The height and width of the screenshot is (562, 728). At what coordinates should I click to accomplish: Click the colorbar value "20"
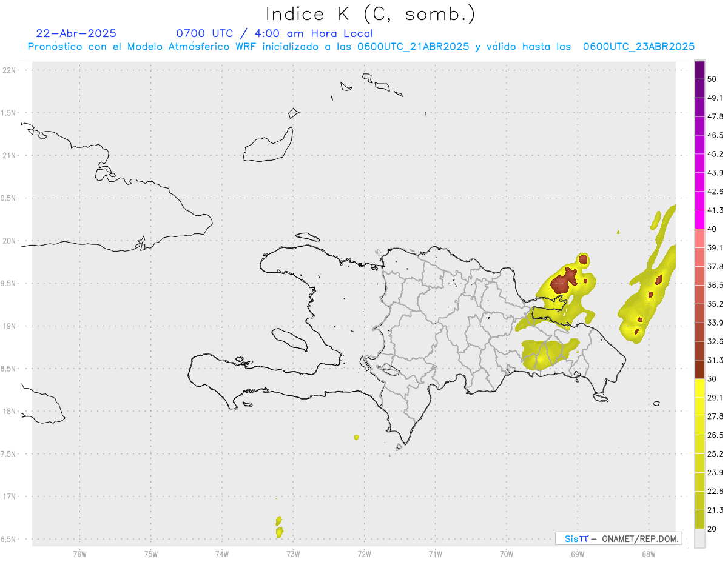click(x=712, y=529)
